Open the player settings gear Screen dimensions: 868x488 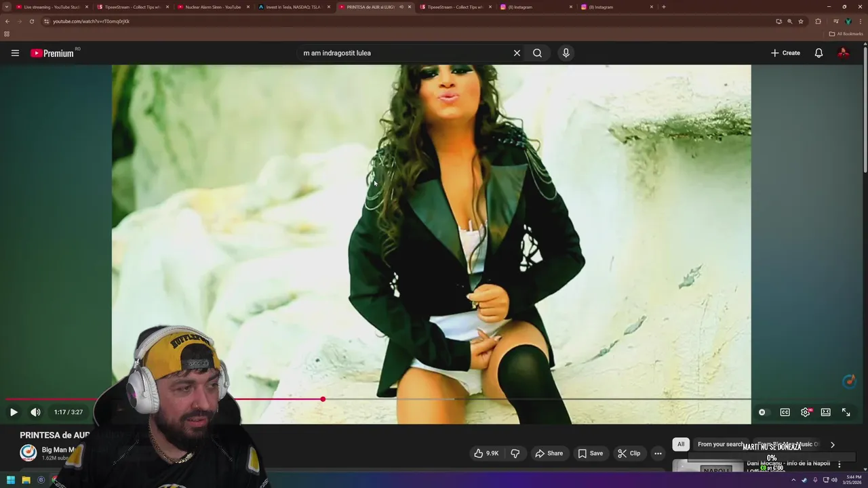click(806, 412)
